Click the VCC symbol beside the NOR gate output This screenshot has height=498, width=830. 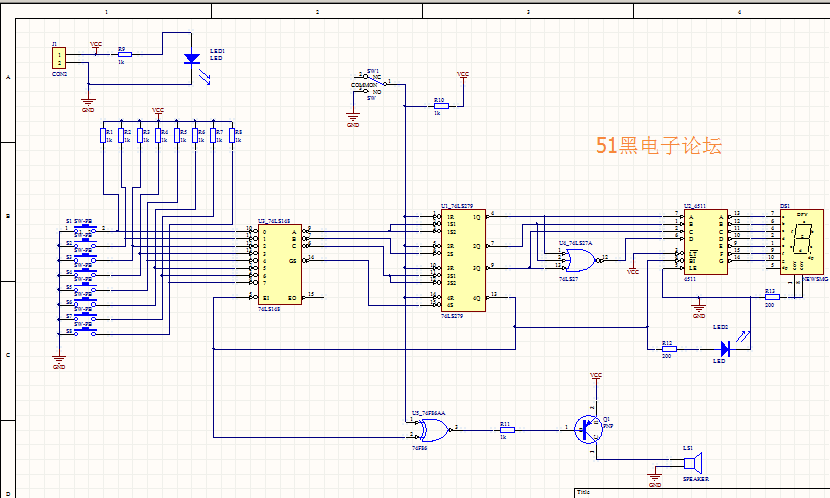(633, 269)
